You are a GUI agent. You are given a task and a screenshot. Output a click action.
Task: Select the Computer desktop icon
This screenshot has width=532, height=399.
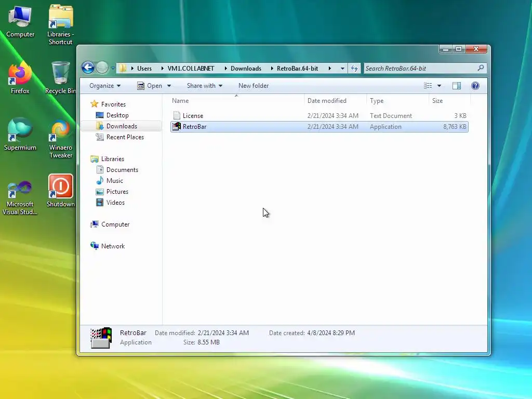[x=20, y=21]
